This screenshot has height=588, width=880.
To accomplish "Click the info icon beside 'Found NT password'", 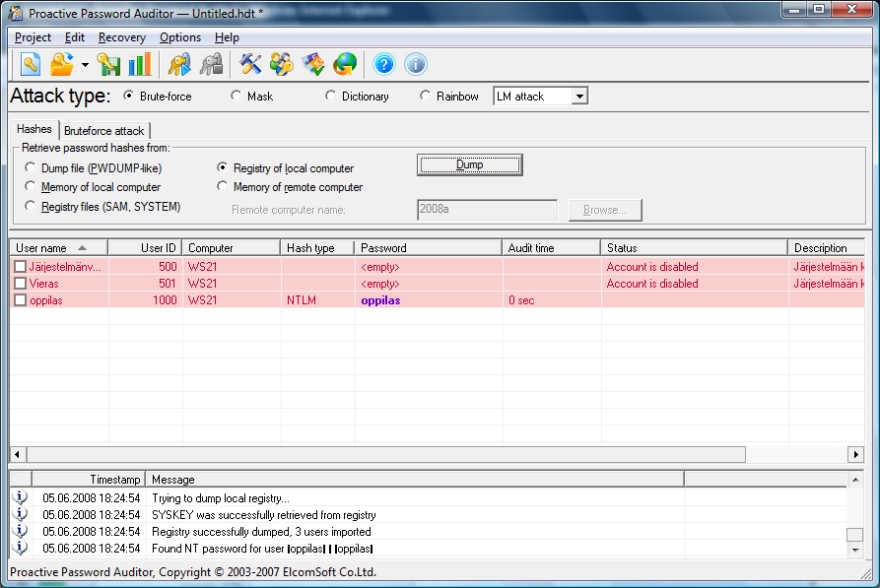I will click(x=21, y=548).
